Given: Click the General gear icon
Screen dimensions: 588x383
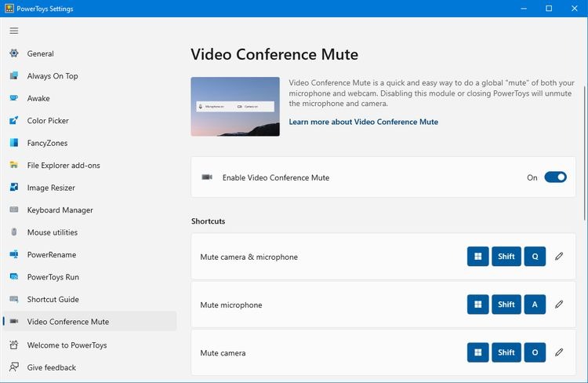Looking at the screenshot, I should pyautogui.click(x=14, y=53).
